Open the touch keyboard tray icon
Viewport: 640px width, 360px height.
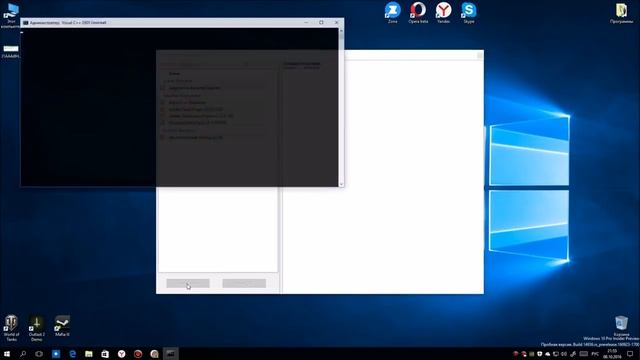tap(584, 354)
